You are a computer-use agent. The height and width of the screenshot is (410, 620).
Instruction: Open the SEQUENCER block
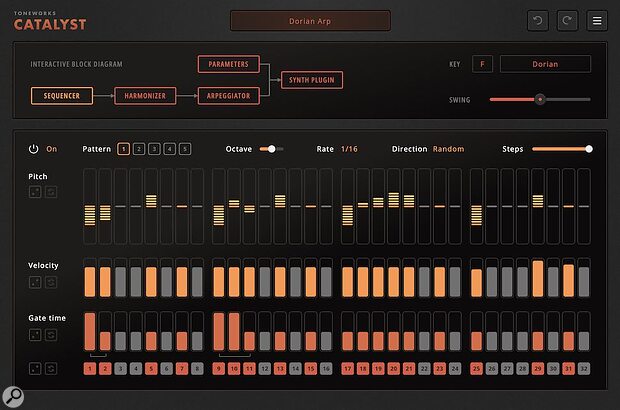point(62,96)
